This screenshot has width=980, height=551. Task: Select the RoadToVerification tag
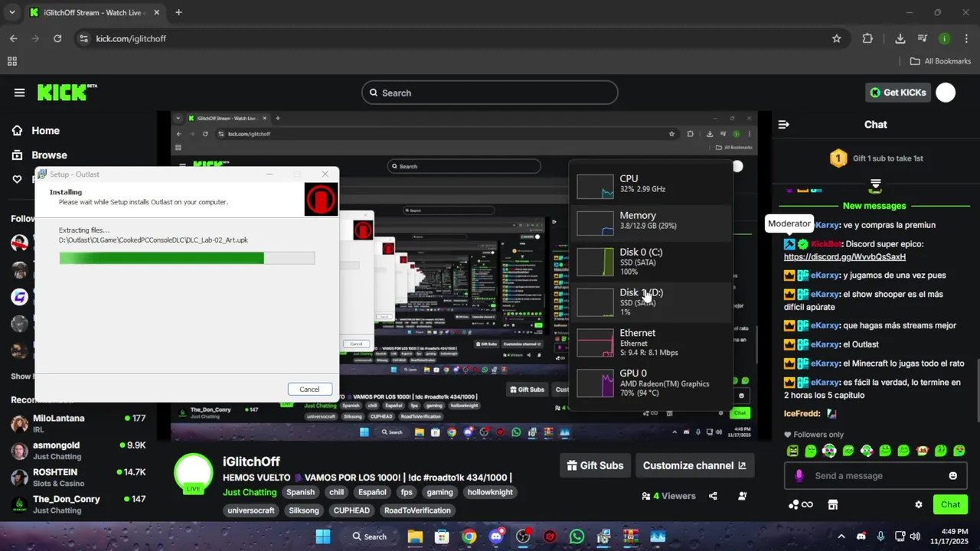coord(417,510)
